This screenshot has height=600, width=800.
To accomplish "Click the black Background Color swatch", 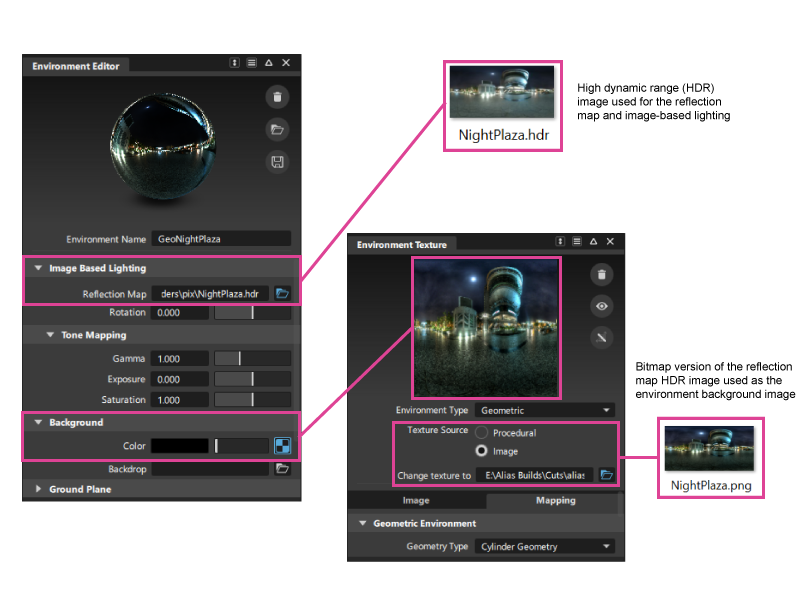I will (180, 445).
